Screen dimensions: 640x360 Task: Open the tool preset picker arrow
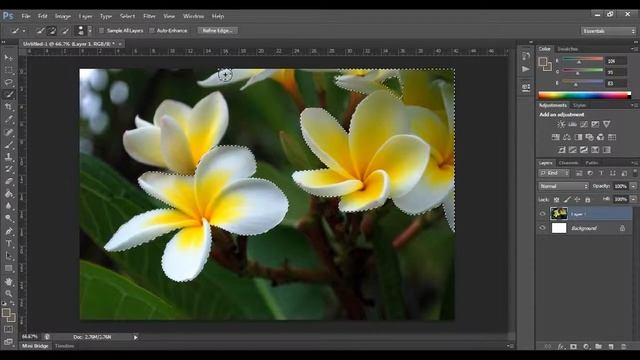pos(24,31)
